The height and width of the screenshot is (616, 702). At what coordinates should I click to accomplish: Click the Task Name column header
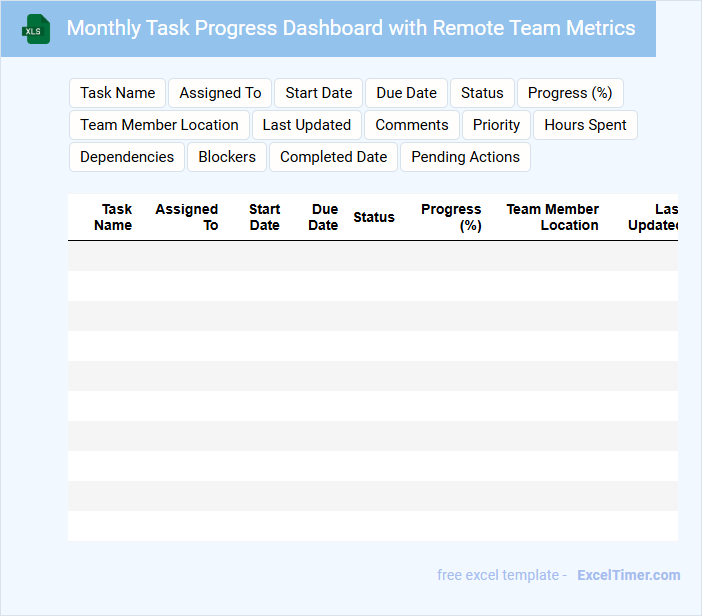point(113,217)
